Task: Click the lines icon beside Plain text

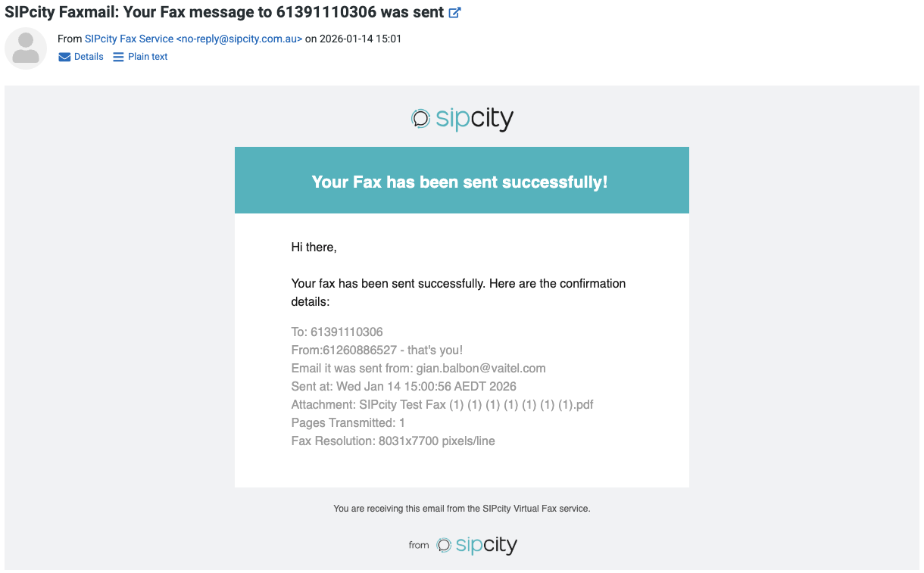Action: 118,57
